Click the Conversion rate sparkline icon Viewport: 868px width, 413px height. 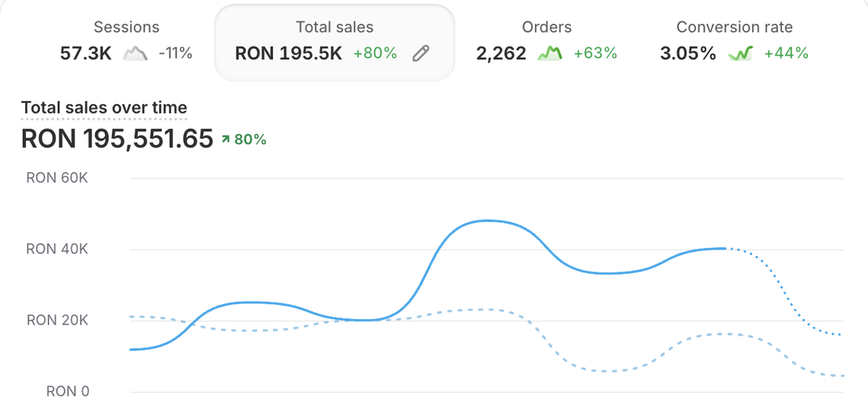(740, 53)
